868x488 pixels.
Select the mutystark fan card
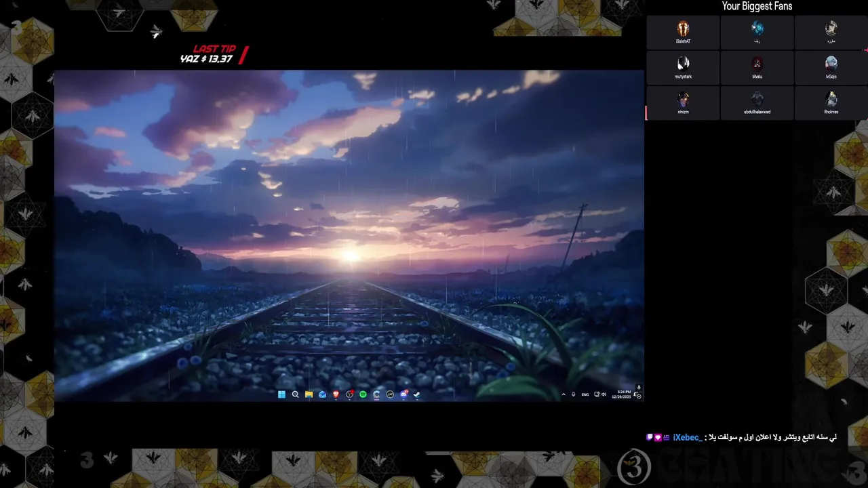683,67
